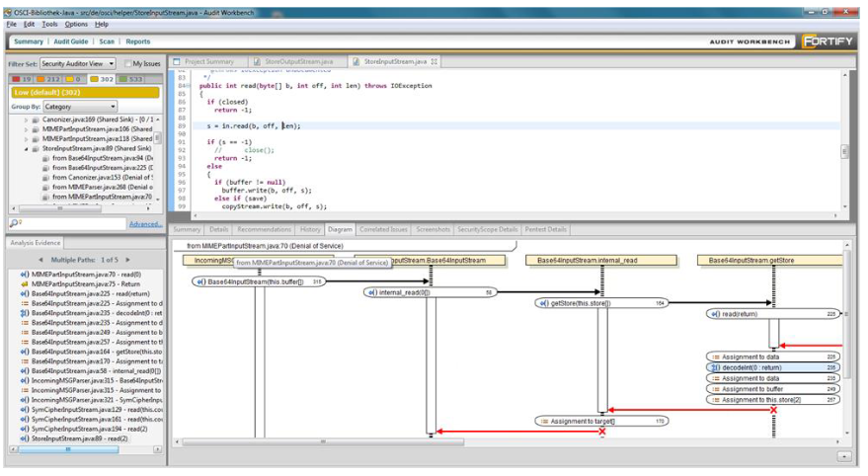This screenshot has height=476, width=868.
Task: Select the green issues folder tab (533)
Action: (x=130, y=79)
